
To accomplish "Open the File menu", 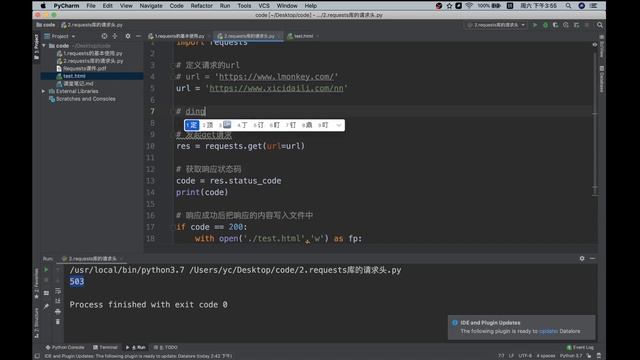I will (91, 6).
